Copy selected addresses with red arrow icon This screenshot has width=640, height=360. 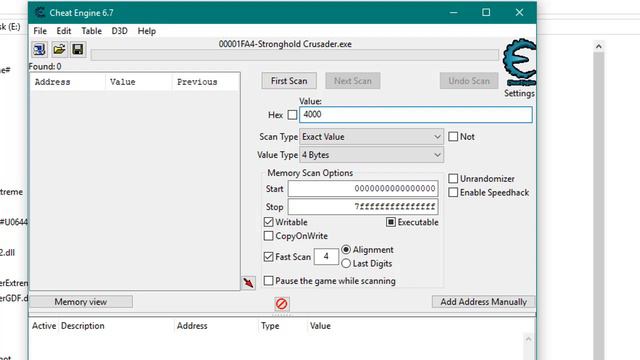click(x=248, y=282)
